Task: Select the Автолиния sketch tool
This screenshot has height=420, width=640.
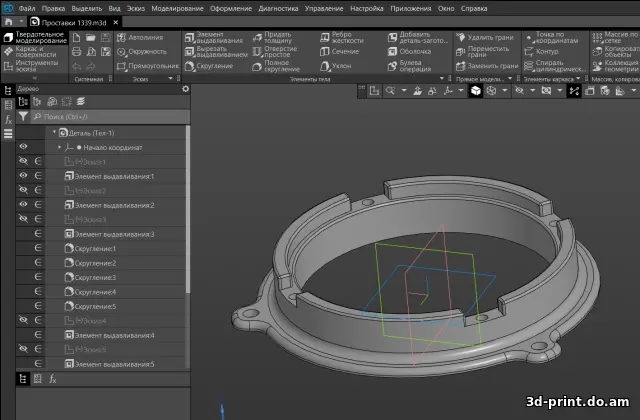Action: (x=140, y=38)
